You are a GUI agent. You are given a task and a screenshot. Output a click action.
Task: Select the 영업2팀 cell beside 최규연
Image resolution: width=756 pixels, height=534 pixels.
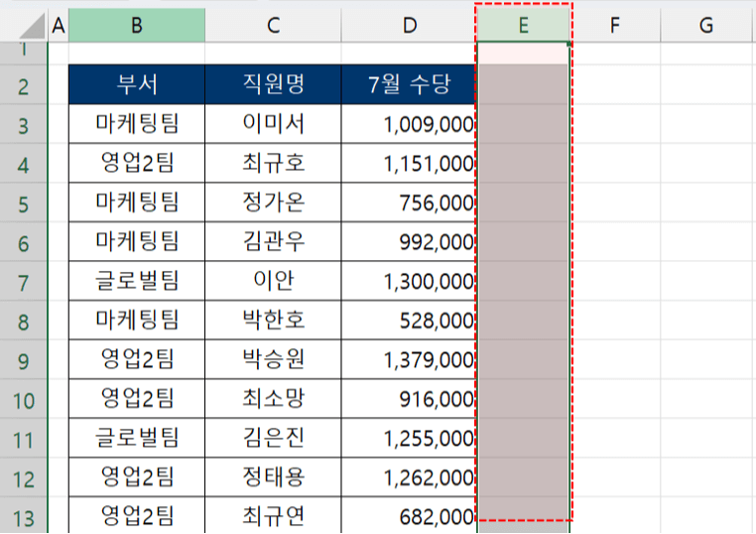point(137,516)
